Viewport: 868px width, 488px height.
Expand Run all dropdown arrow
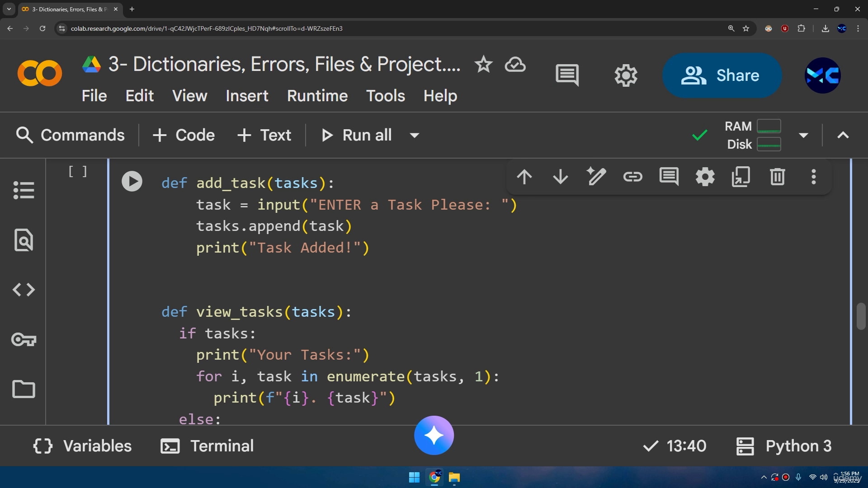[x=414, y=135]
